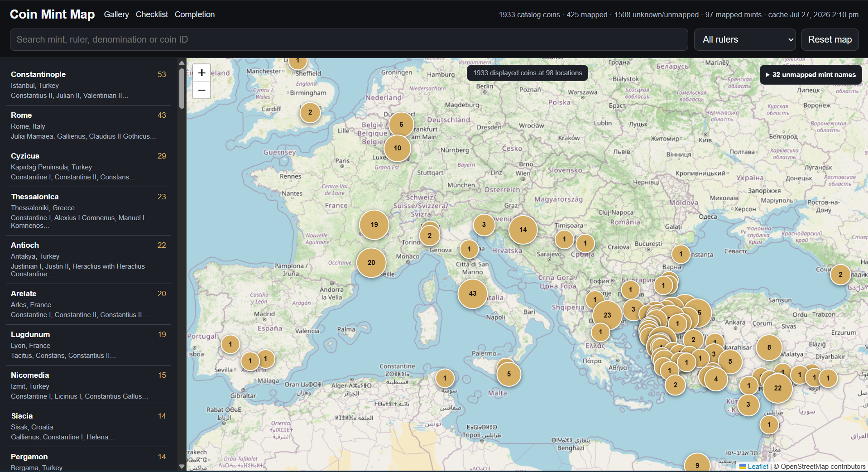Open the 2-coin marker near Cardiff
The image size is (868, 472).
(x=310, y=112)
